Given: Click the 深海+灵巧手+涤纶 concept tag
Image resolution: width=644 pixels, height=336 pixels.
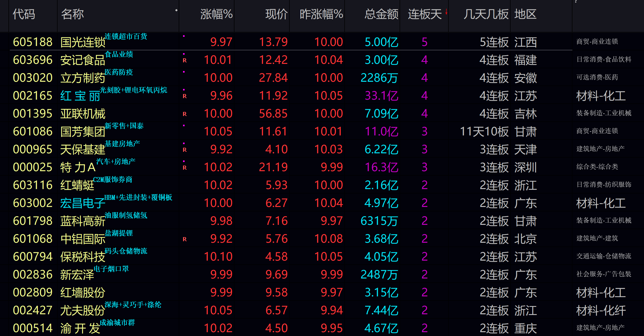Looking at the screenshot, I should coord(133,305).
